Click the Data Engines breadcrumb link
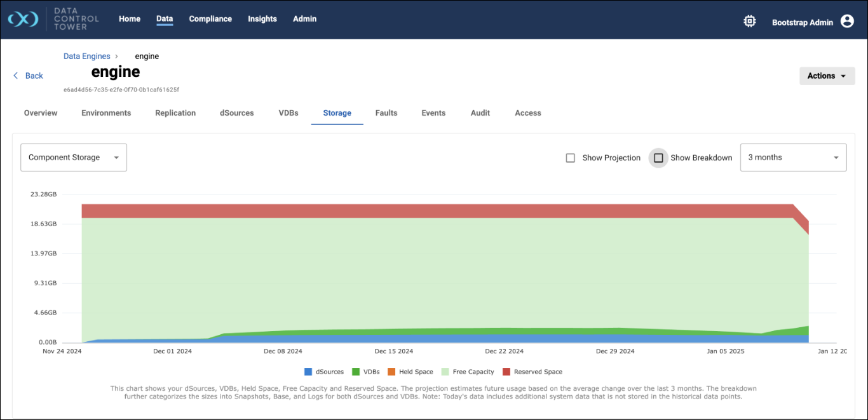Screen dimensions: 868x420 click(87, 57)
